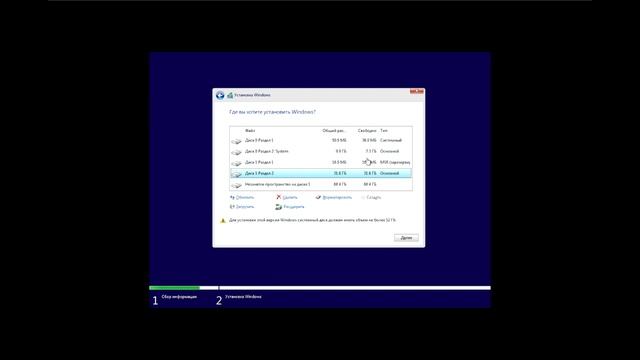Open the Load driver link
640x360 pixels.
pyautogui.click(x=242, y=207)
